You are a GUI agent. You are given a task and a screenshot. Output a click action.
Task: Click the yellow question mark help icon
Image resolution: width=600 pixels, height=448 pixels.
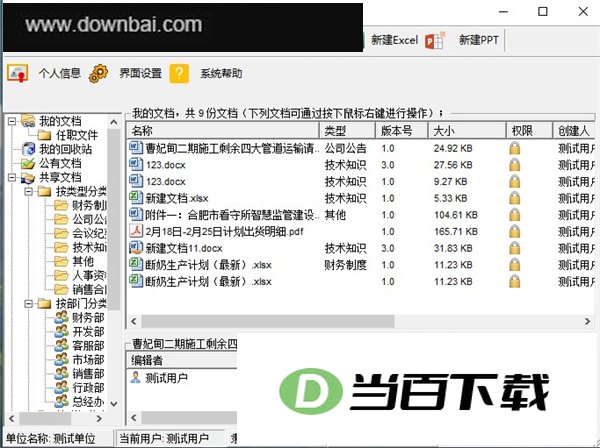click(x=179, y=73)
